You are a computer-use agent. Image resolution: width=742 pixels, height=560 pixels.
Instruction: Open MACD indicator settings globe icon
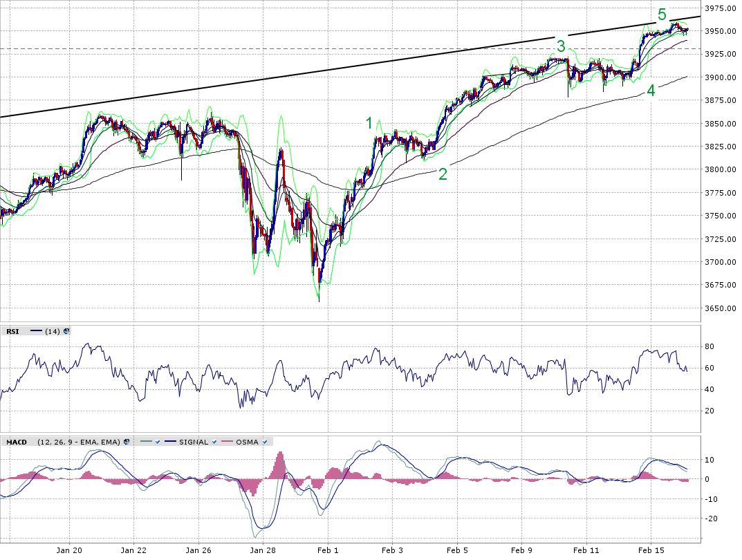(127, 442)
